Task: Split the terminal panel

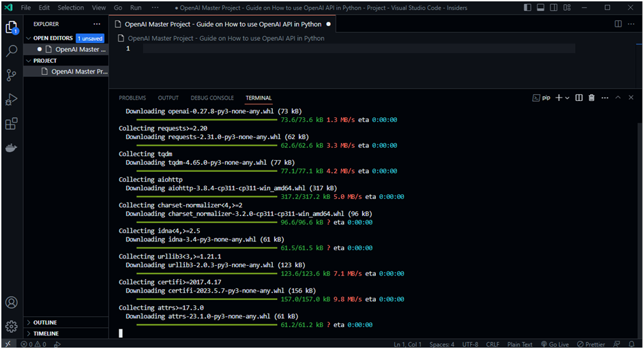Action: tap(579, 97)
